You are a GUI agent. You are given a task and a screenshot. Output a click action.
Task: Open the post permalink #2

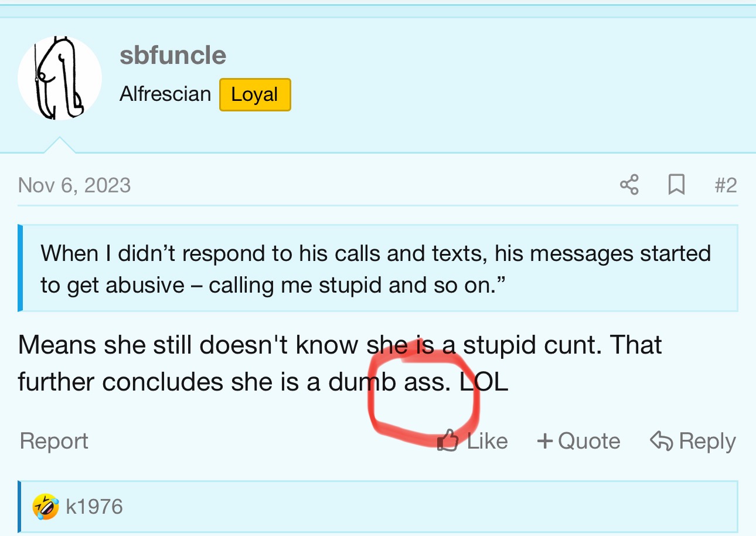click(726, 185)
